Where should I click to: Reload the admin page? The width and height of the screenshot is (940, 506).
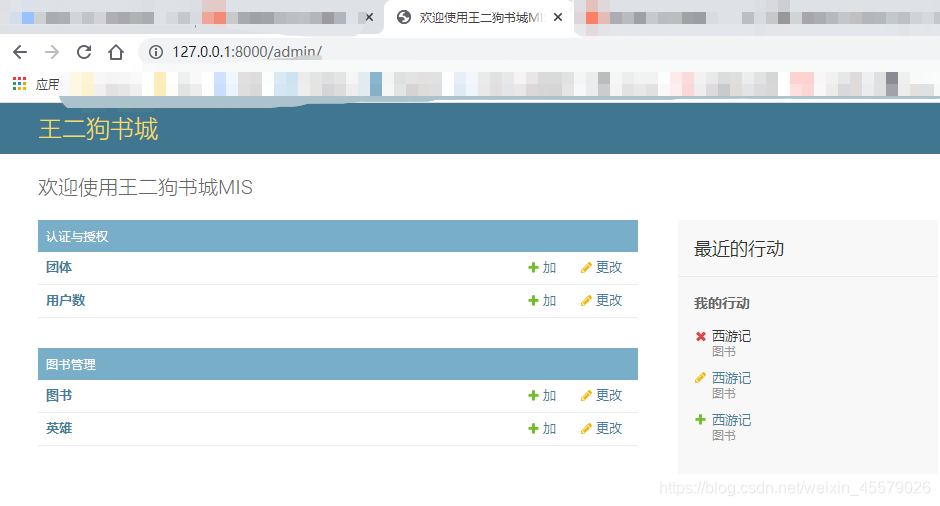click(x=84, y=52)
